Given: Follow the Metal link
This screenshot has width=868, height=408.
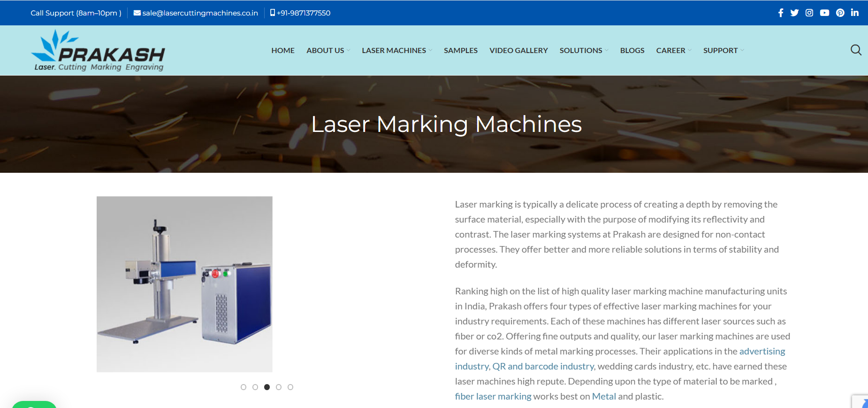Looking at the screenshot, I should pos(604,396).
